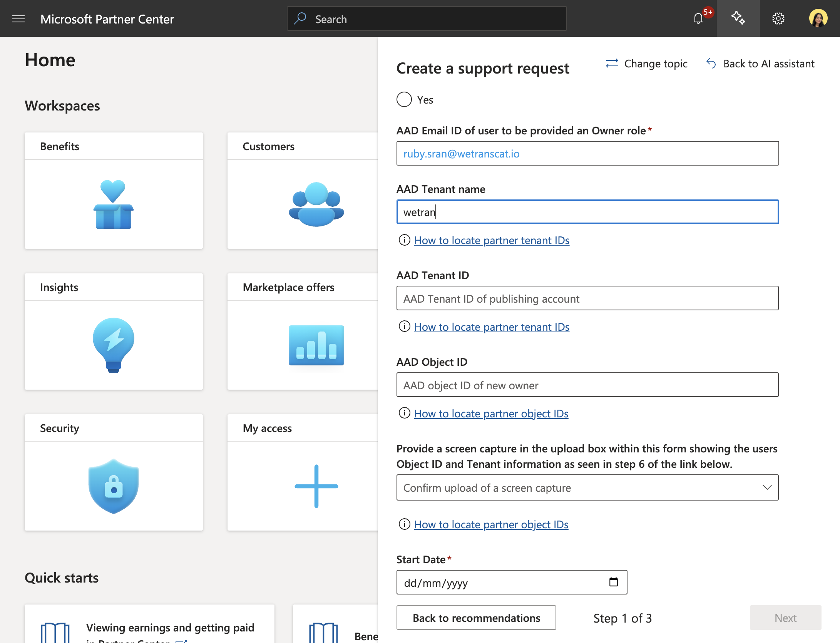Click info icon under AAD Object ID field
This screenshot has height=643, width=840.
tap(404, 413)
